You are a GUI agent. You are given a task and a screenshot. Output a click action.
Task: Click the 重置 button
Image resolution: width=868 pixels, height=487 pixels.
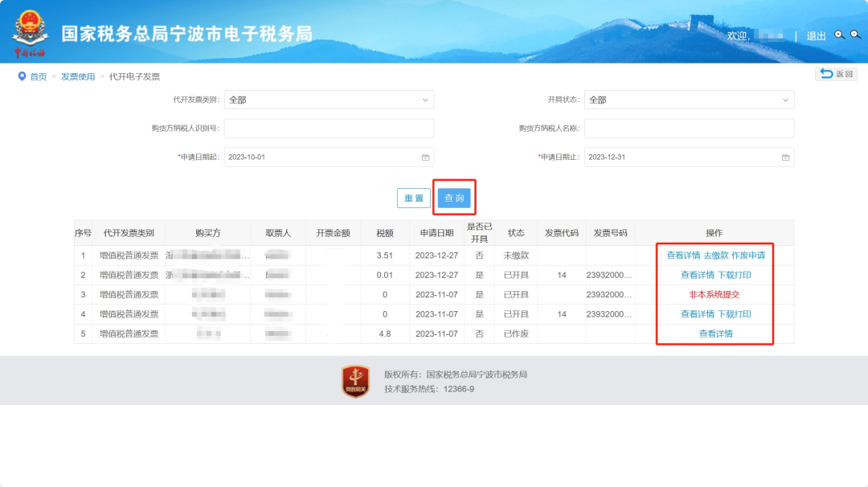pyautogui.click(x=414, y=198)
